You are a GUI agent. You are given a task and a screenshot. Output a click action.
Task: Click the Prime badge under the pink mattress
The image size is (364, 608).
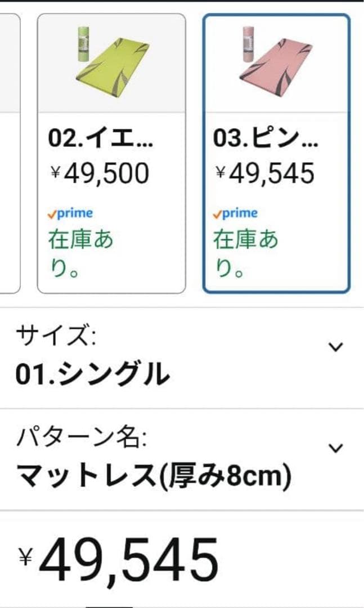[x=235, y=213]
